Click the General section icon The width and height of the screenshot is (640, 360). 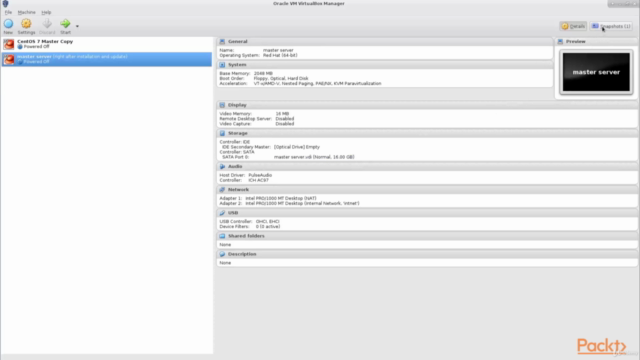[222, 42]
